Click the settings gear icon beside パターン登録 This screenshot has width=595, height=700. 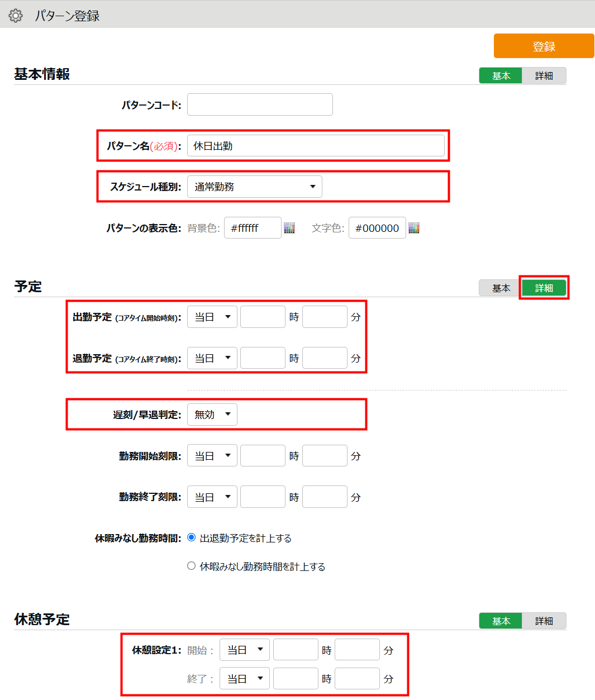16,16
